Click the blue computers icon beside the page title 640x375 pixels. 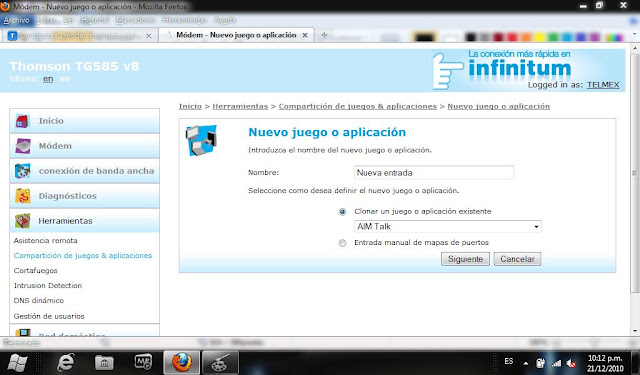[201, 140]
